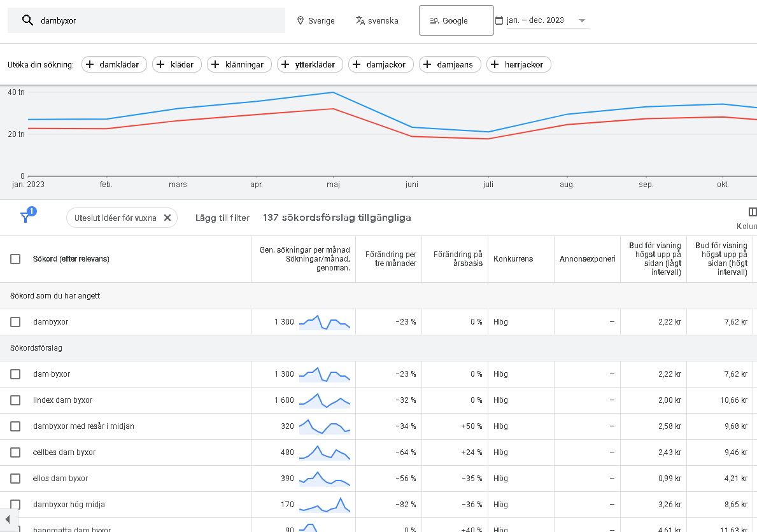The width and height of the screenshot is (757, 532).
Task: Click the left scroll arrow at bottom
Action: (7, 519)
